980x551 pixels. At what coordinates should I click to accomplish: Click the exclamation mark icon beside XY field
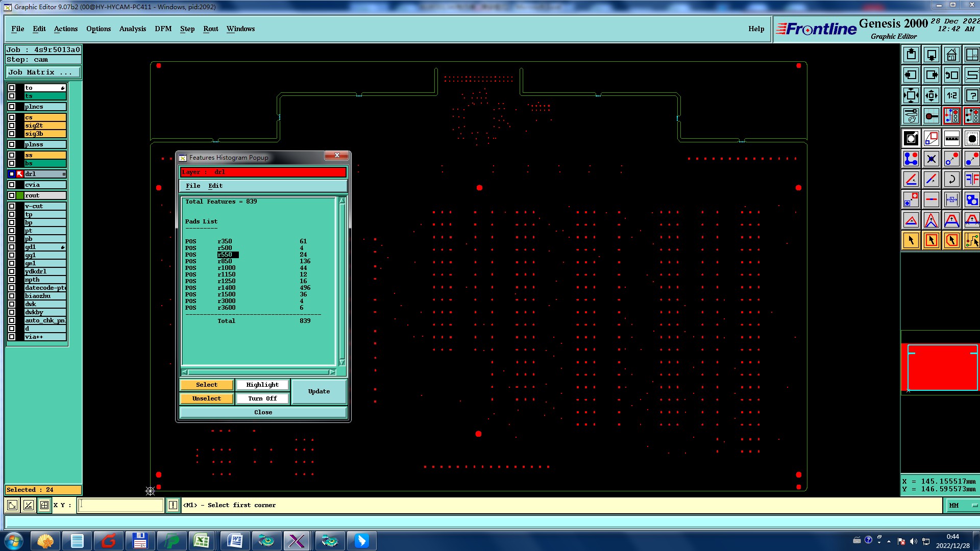(x=173, y=505)
